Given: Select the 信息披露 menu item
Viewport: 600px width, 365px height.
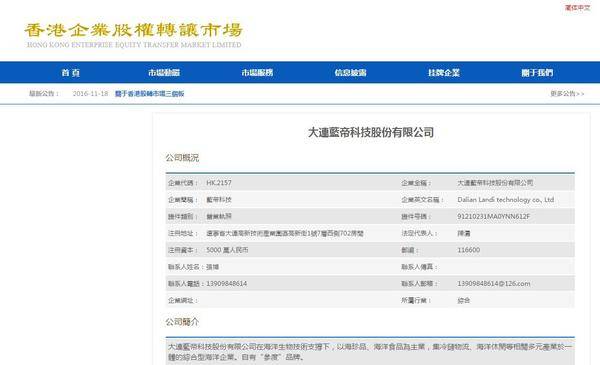Looking at the screenshot, I should coord(351,73).
